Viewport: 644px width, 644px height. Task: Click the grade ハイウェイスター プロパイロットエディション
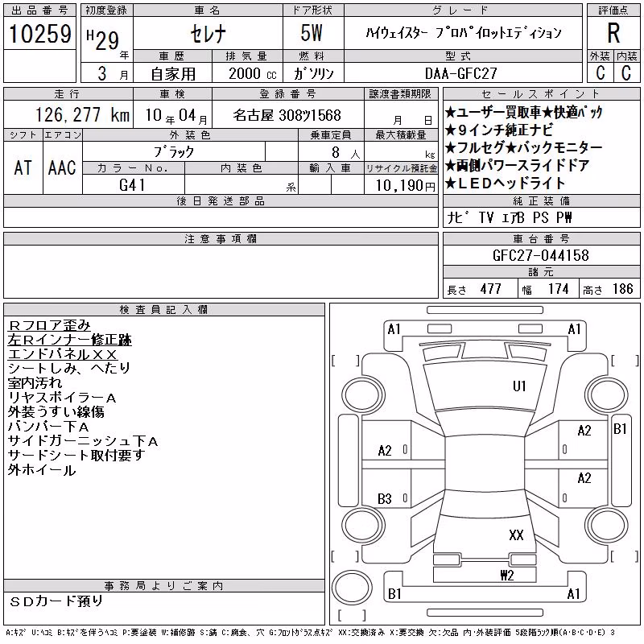point(464,33)
